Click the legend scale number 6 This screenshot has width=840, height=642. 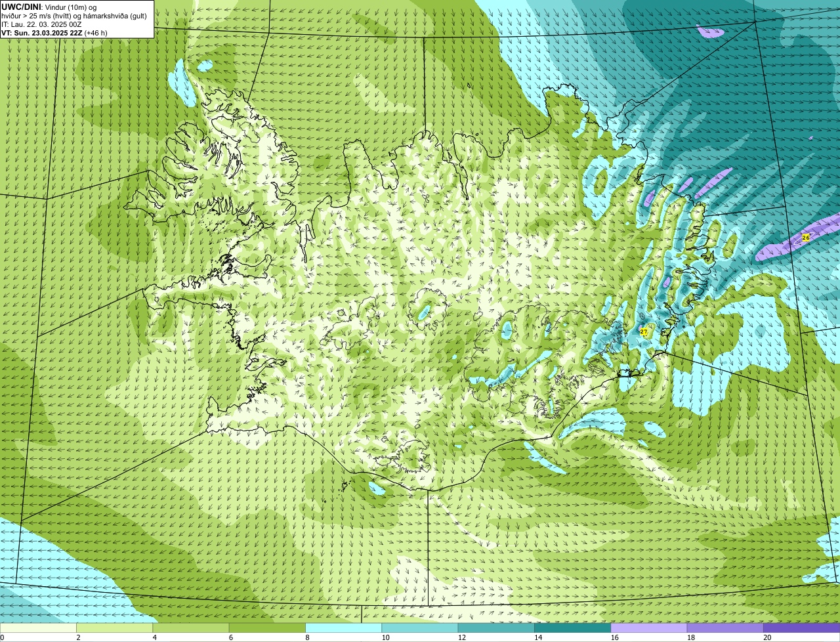[x=230, y=637]
